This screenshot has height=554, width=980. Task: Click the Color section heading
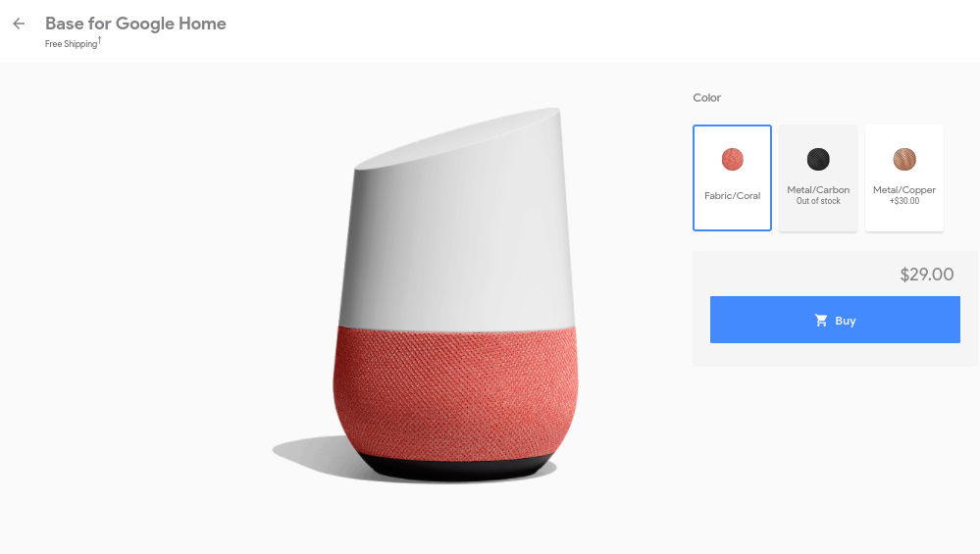point(706,97)
